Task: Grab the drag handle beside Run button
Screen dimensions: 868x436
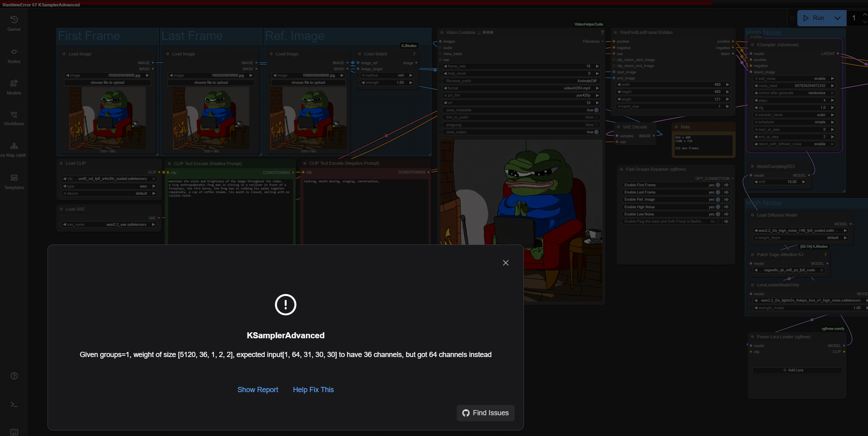Action: point(792,18)
